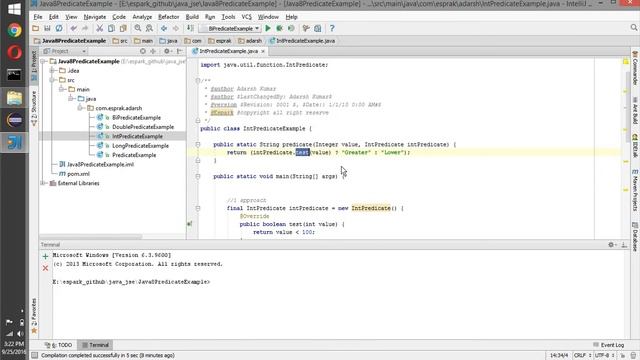Image resolution: width=640 pixels, height=360 pixels.
Task: Click the Help question mark icon
Action: [x=332, y=28]
